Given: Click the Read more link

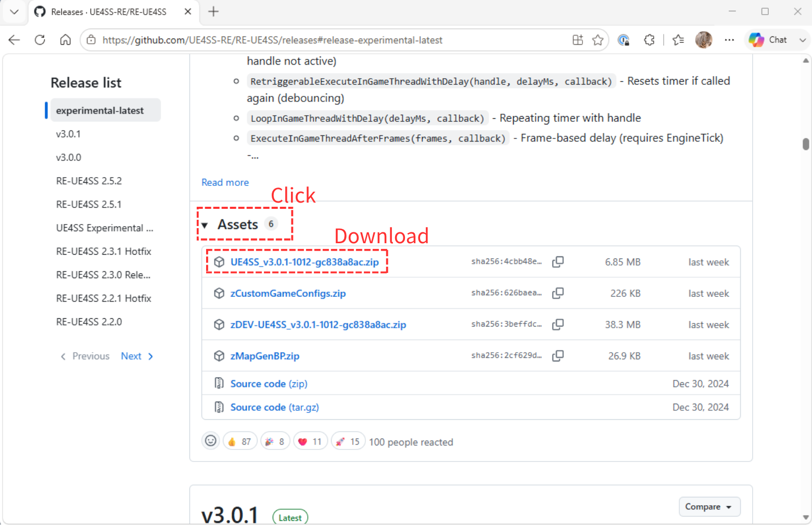Looking at the screenshot, I should coord(225,182).
